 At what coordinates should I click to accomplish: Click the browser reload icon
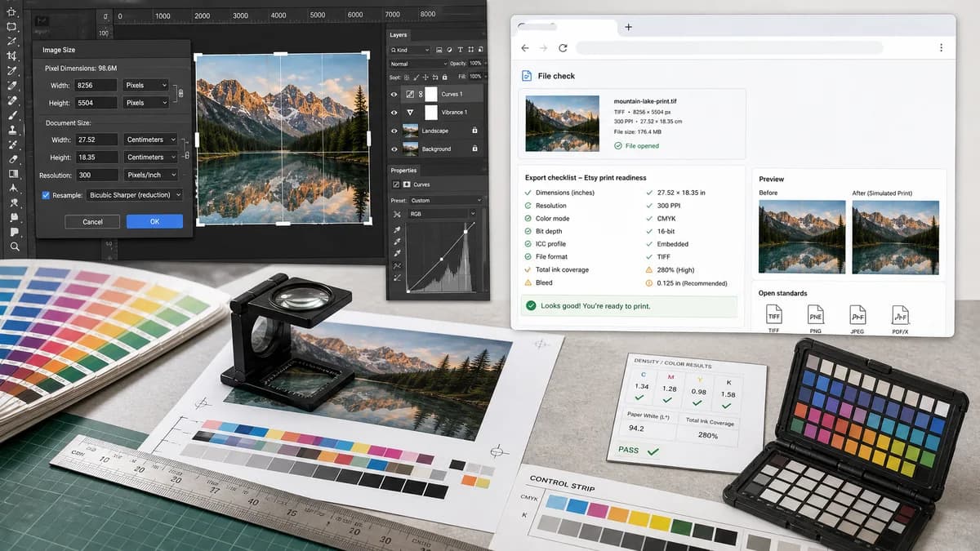coord(563,48)
